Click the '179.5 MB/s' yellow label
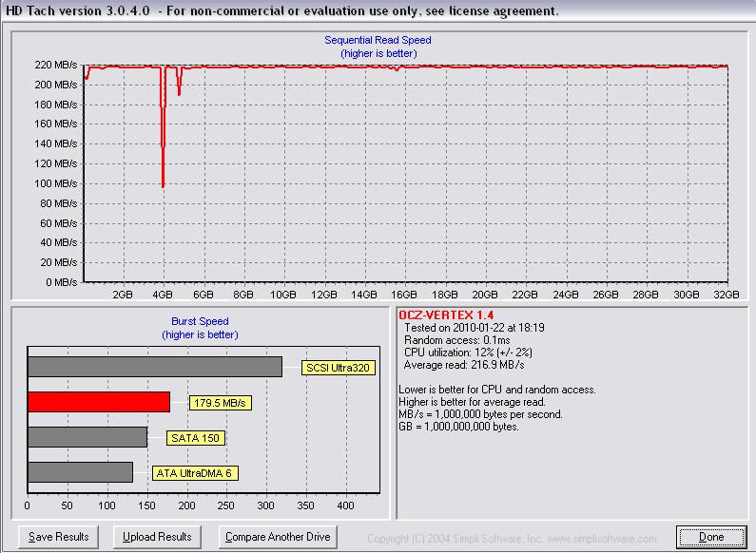 coord(220,403)
